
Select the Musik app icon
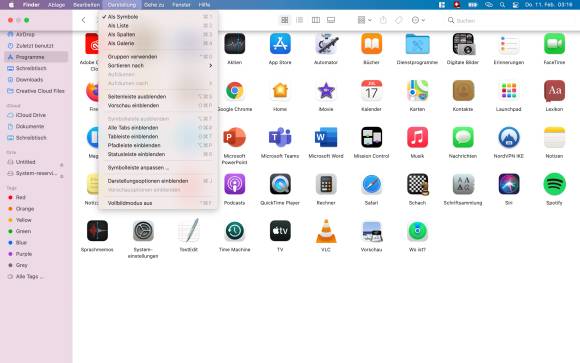tap(417, 137)
